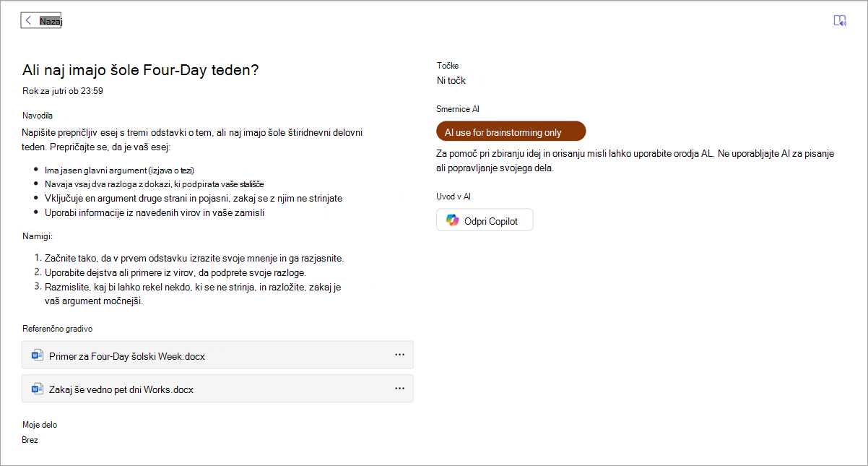The width and height of the screenshot is (868, 466).
Task: Click the back chevron arrow icon
Action: tap(28, 21)
